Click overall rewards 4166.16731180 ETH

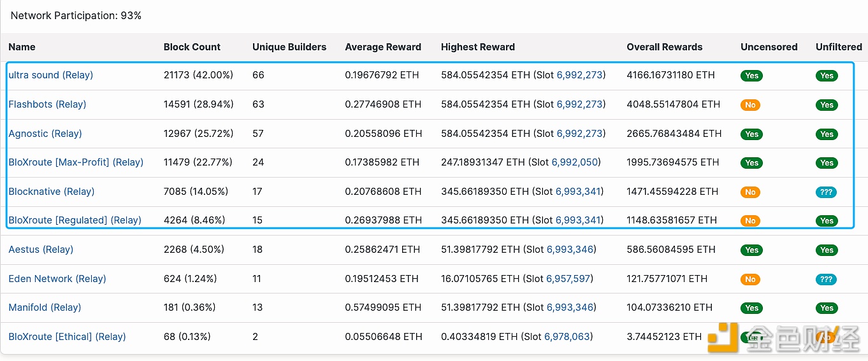(671, 75)
